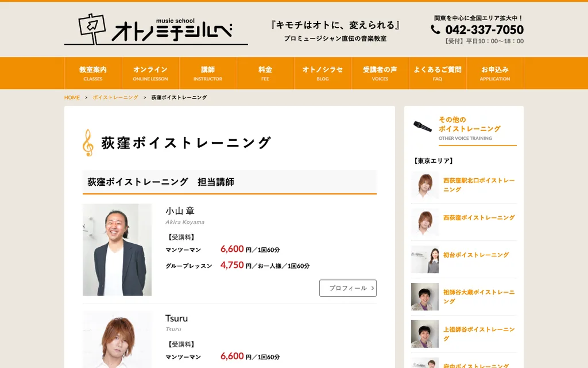
Task: Click the その他のボイストレーニング sidebar heading
Action: (470, 124)
